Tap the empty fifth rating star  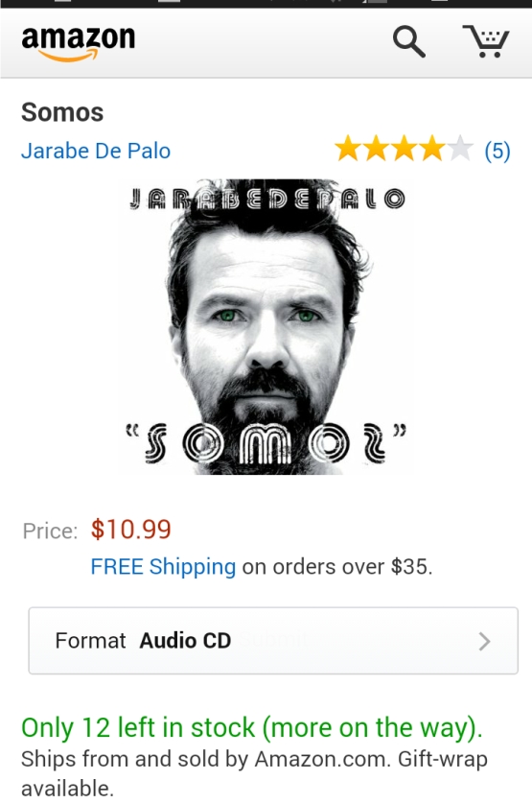pos(460,149)
